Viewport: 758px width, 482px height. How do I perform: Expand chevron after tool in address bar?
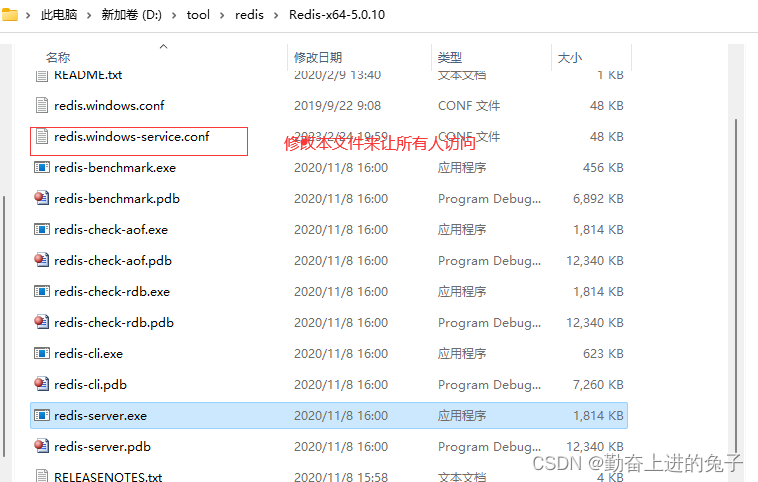click(x=222, y=15)
